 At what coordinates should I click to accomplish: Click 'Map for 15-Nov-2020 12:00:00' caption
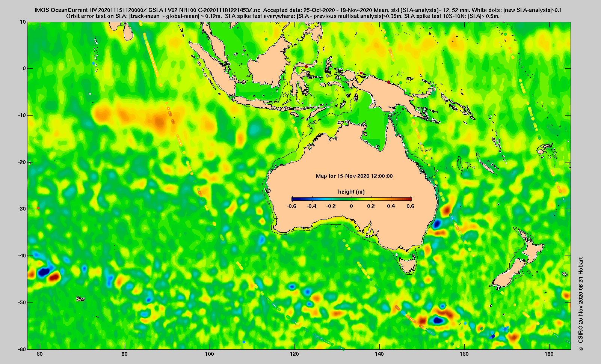354,176
